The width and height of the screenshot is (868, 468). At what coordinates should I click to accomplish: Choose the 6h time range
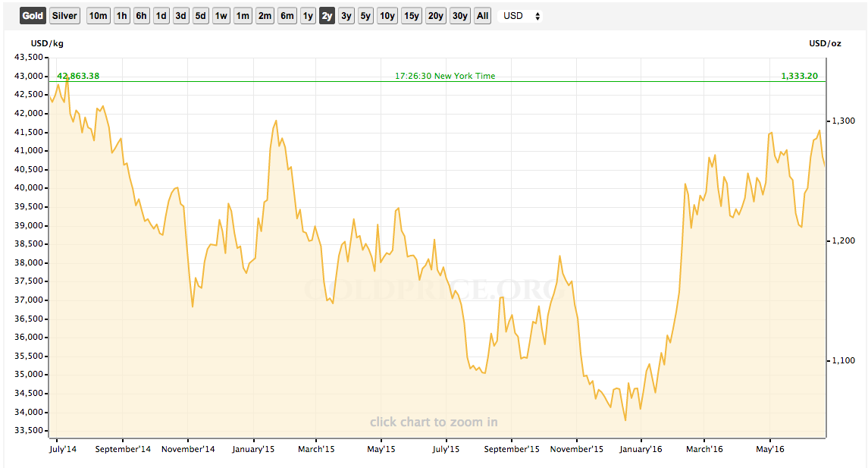pos(141,15)
